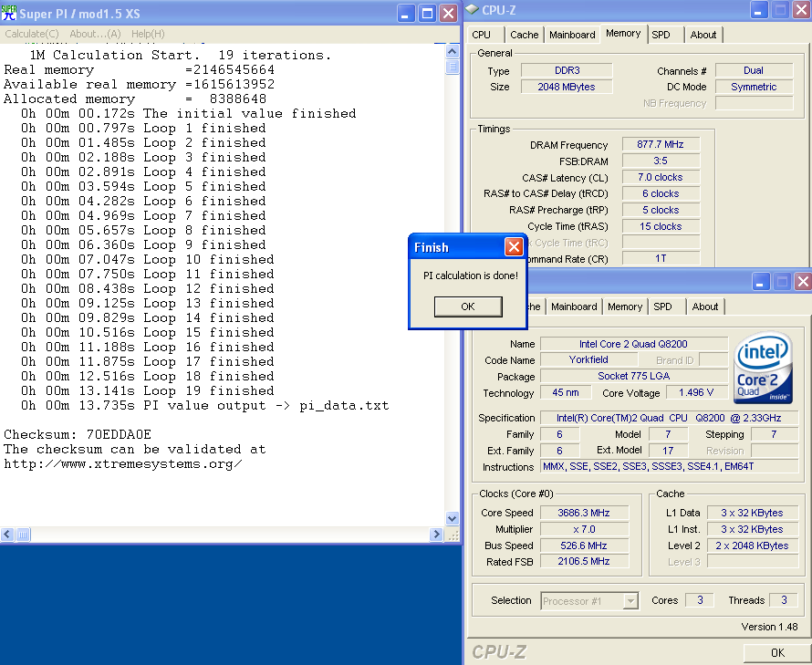This screenshot has height=665, width=812.
Task: Click the Checksum: 70EDDA0E line
Action: [x=78, y=434]
